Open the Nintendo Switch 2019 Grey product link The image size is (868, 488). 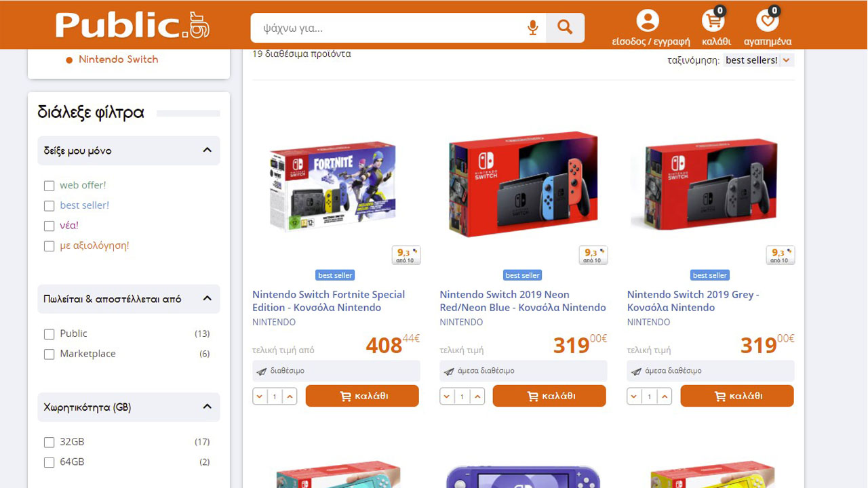pyautogui.click(x=693, y=301)
